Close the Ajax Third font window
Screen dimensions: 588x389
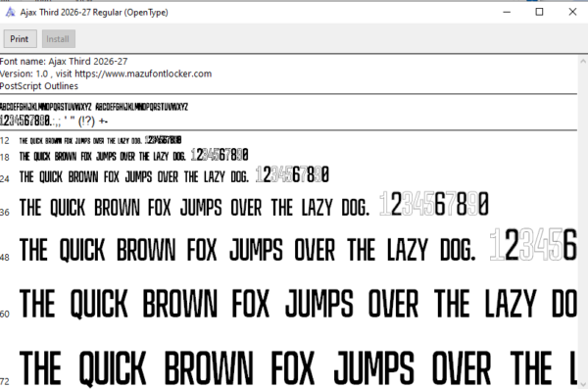click(572, 12)
